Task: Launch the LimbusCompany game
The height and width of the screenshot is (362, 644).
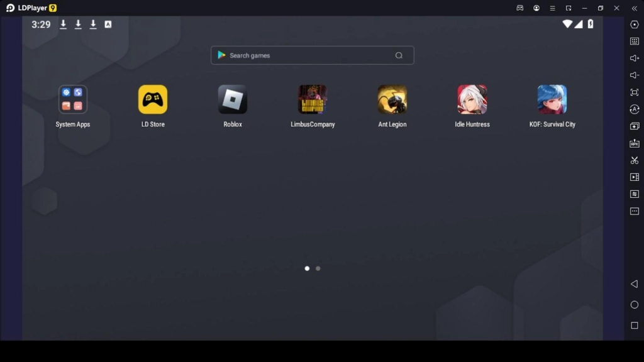Action: 313,99
